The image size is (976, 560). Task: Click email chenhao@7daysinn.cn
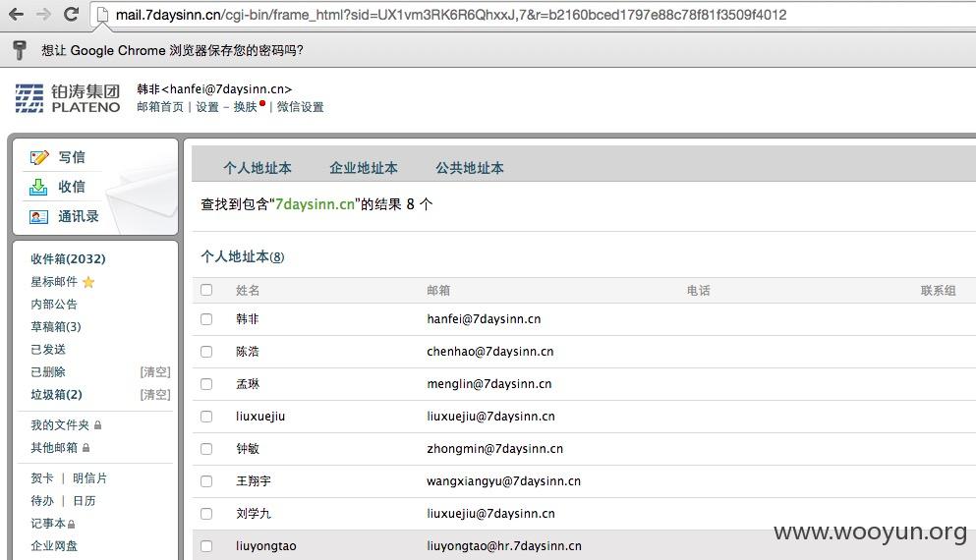(489, 352)
